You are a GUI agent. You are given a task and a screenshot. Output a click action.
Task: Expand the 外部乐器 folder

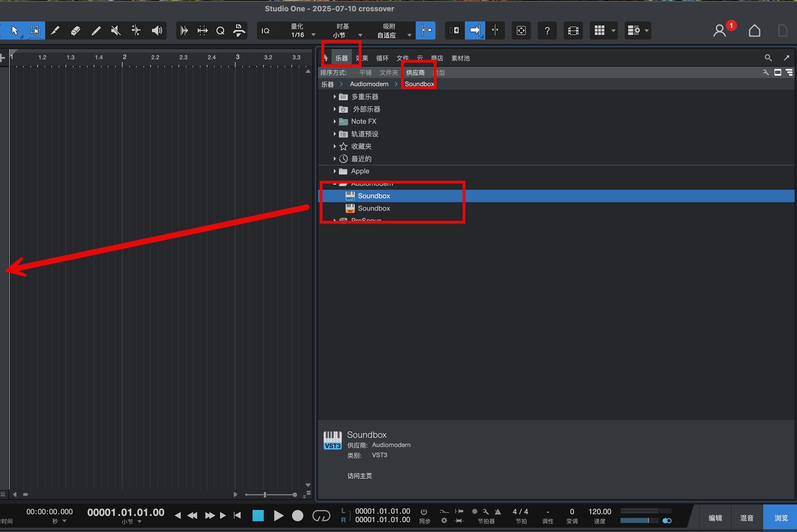(x=335, y=109)
